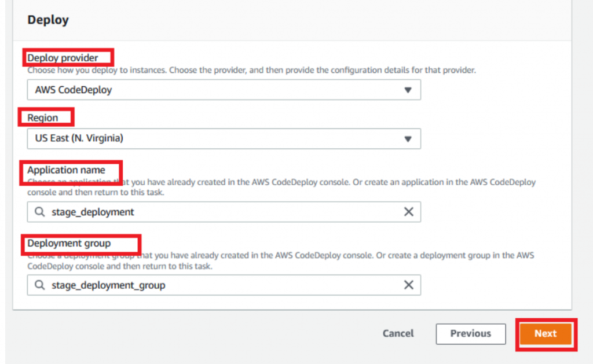Click the Deployment group help description

pos(281,260)
